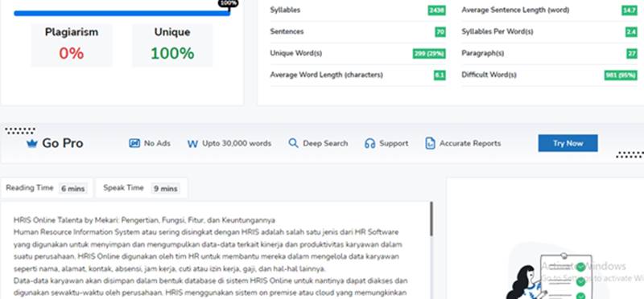Viewport: 644px width, 299px height.
Task: Click the blue plagiarism progress bar
Action: pos(122,13)
